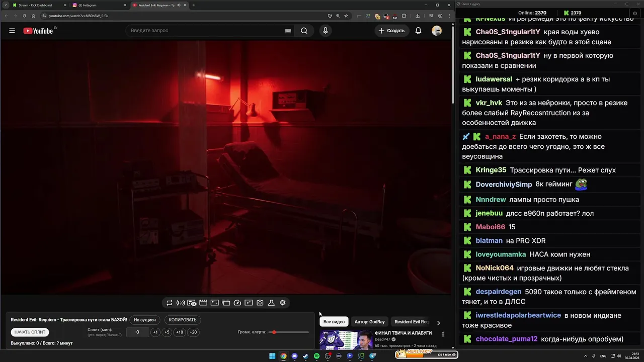Select the Автор: GodRay filter chip
Viewport: 644px width, 362px height.
click(x=369, y=322)
